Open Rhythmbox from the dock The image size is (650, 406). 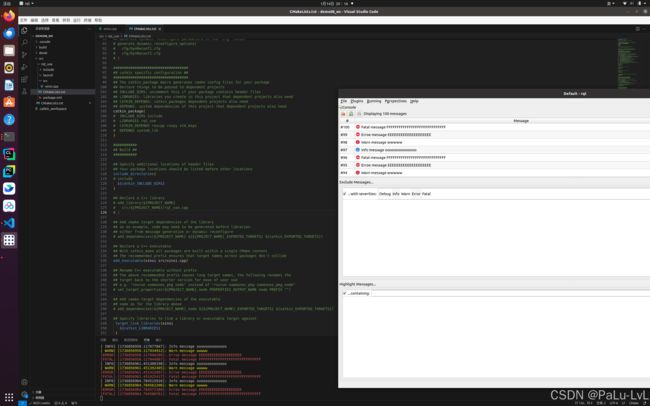(x=9, y=68)
